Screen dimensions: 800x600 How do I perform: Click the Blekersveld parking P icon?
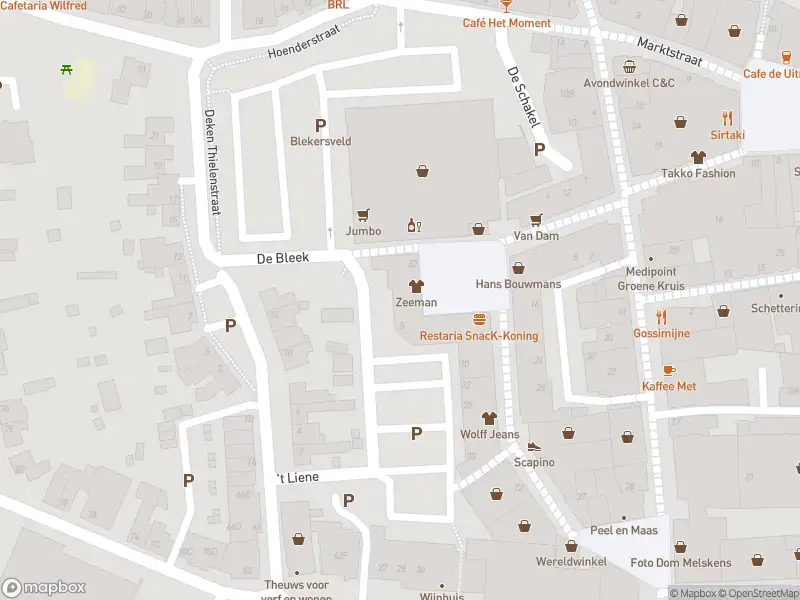(320, 125)
